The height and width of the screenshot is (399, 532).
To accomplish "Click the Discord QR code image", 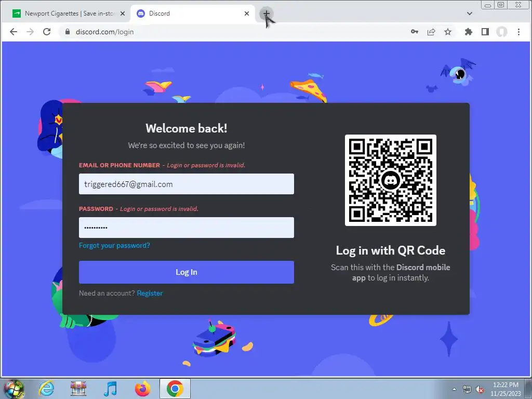I will 391,180.
